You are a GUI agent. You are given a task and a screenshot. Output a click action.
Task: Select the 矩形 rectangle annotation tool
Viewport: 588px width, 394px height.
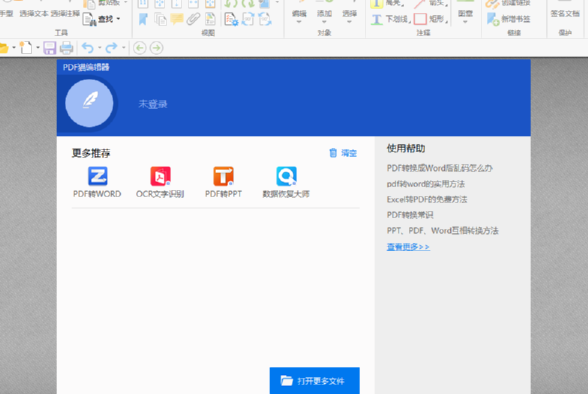pos(431,19)
